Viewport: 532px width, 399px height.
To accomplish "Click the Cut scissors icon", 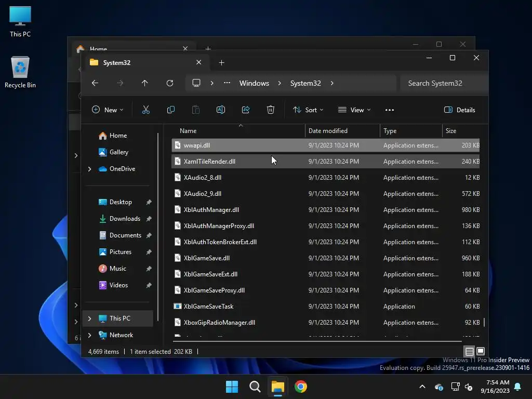I will (x=145, y=110).
